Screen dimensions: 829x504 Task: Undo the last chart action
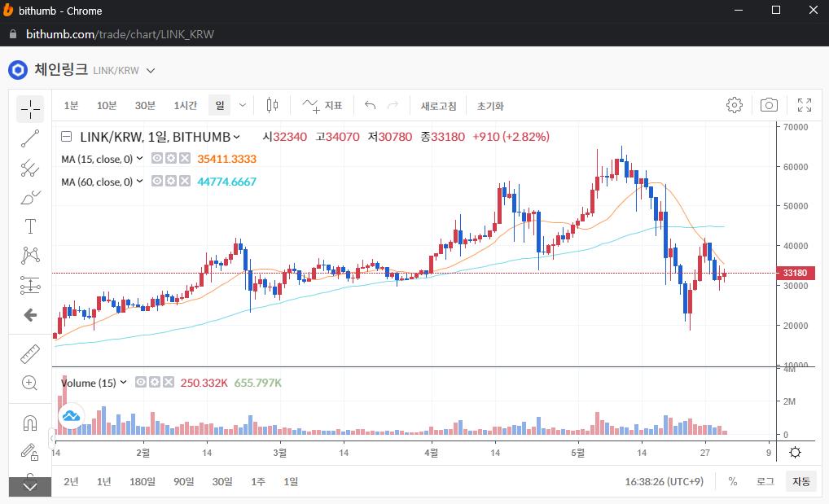coord(370,105)
